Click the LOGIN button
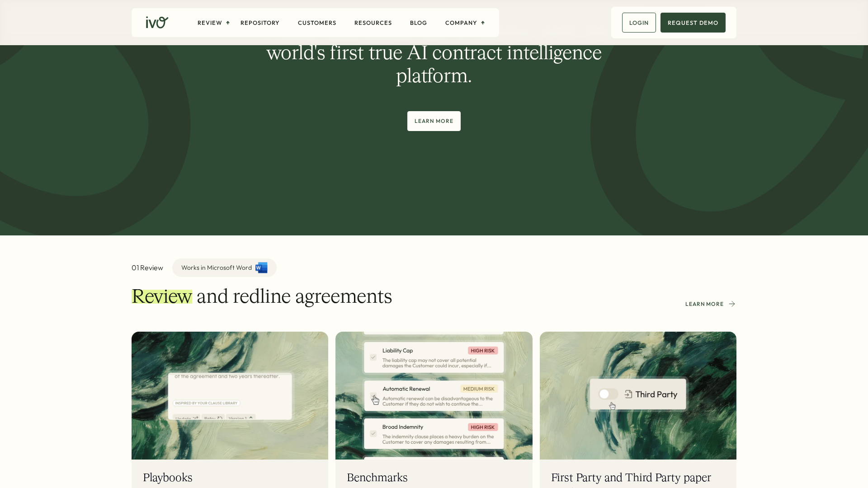This screenshot has width=868, height=488. click(x=638, y=22)
